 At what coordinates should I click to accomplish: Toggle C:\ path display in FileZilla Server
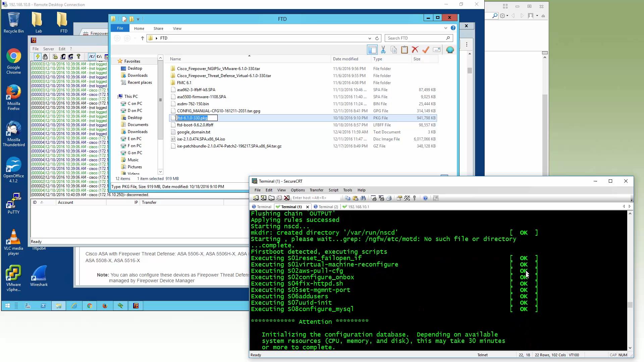99,57
